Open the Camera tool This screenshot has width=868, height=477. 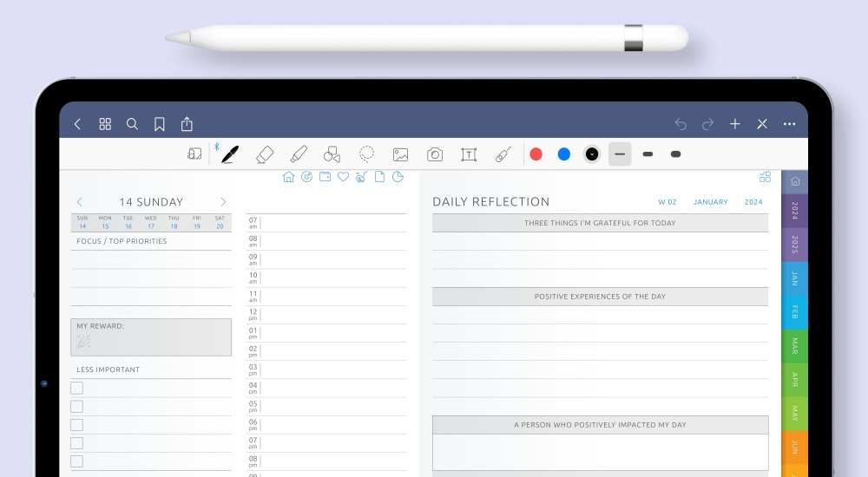tap(435, 154)
